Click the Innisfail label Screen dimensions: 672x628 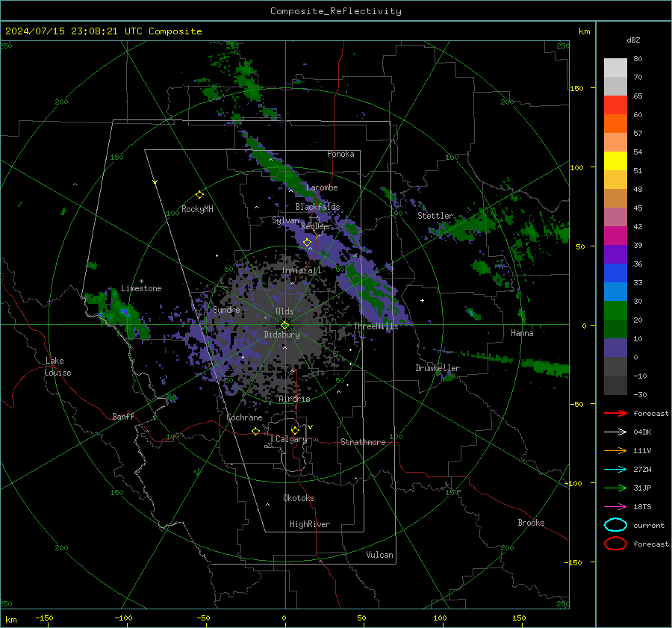[x=302, y=270]
